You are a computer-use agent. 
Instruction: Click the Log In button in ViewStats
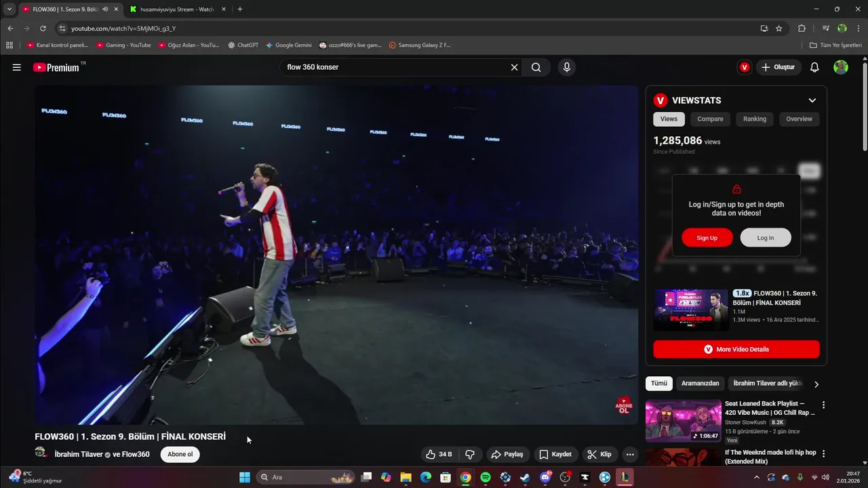pyautogui.click(x=766, y=238)
